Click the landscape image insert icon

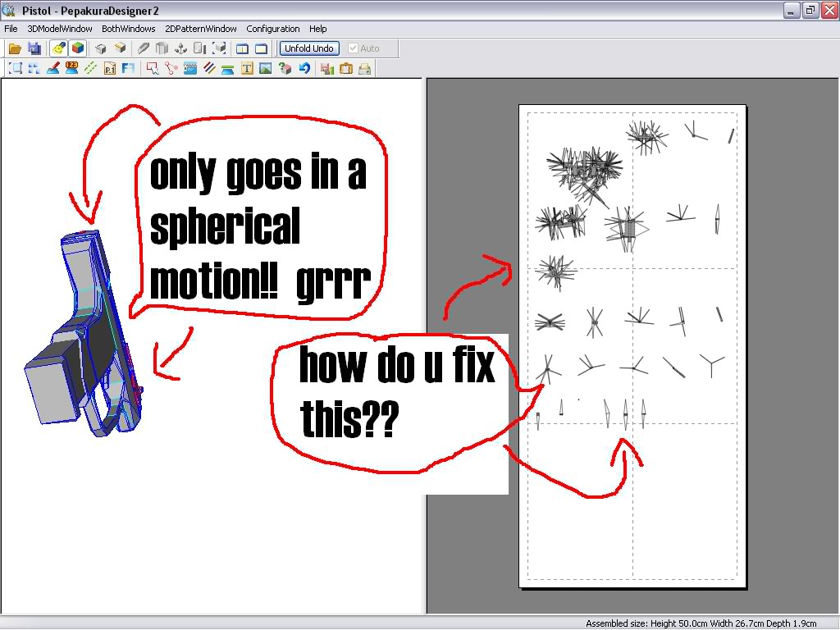pos(266,69)
